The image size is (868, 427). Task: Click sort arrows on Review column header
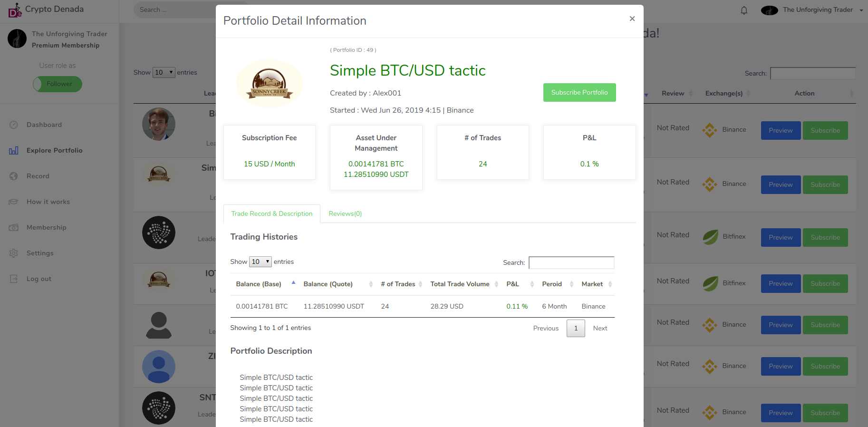pos(691,93)
